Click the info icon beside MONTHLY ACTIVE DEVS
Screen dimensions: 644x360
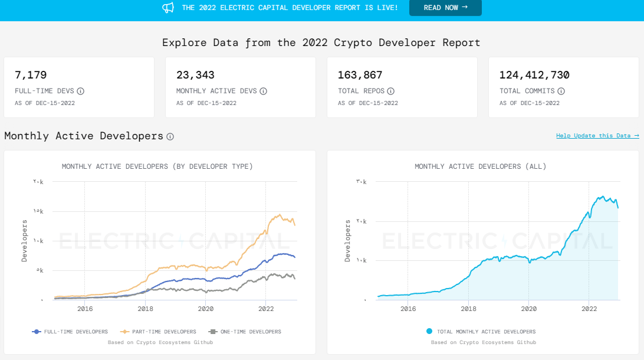[x=263, y=91]
